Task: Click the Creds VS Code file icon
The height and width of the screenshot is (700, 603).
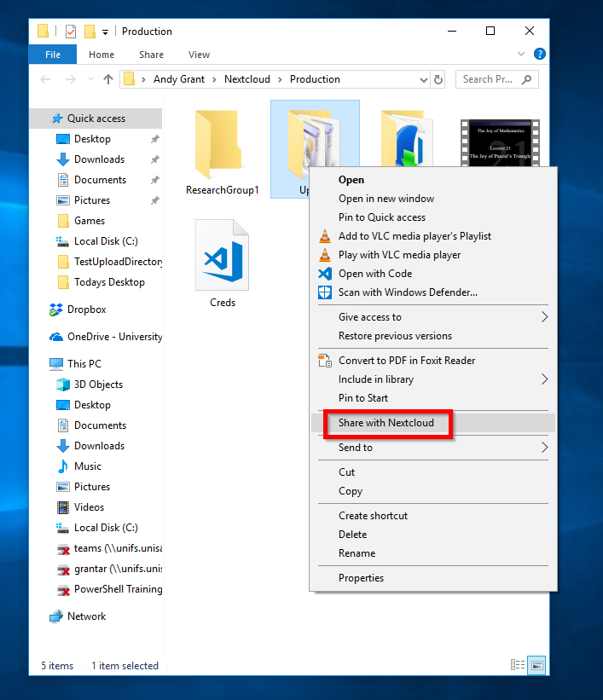Action: coord(222,256)
